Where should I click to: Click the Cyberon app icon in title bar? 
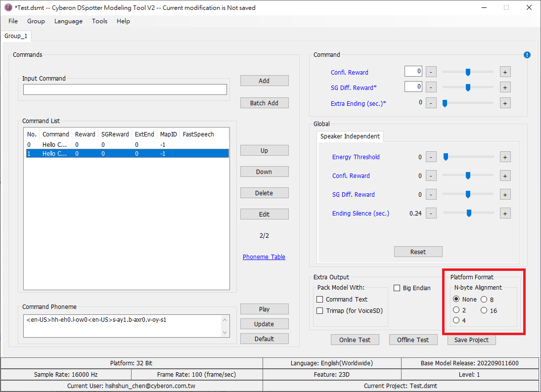[8, 7]
